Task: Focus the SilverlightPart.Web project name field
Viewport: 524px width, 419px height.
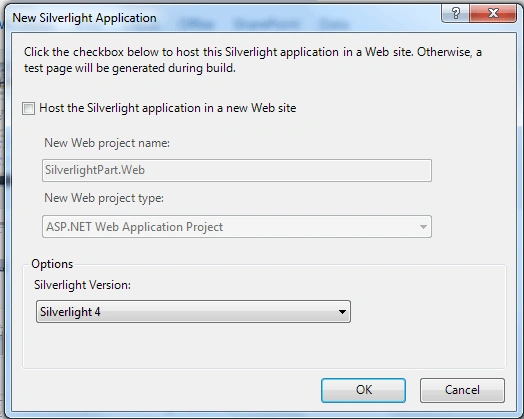Action: pyautogui.click(x=237, y=170)
